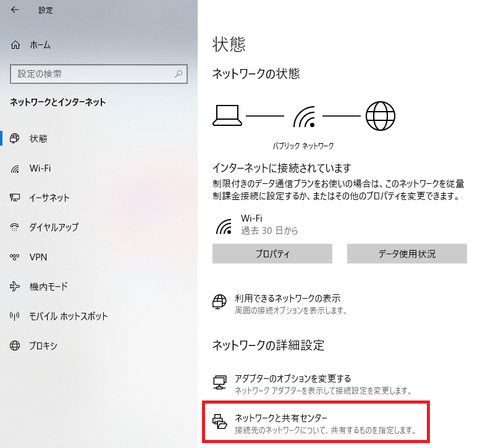Screen dimensions: 488x448
Task: Open アダプターのオプションを変更する
Action: [x=293, y=378]
